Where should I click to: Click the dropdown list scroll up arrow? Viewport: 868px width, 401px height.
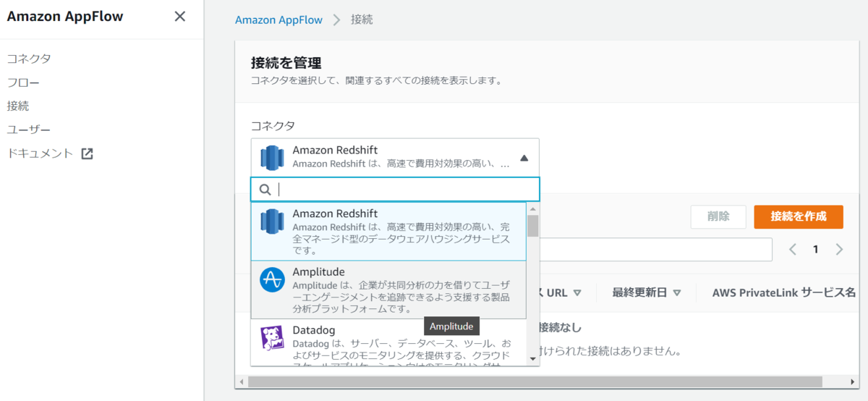pos(533,209)
